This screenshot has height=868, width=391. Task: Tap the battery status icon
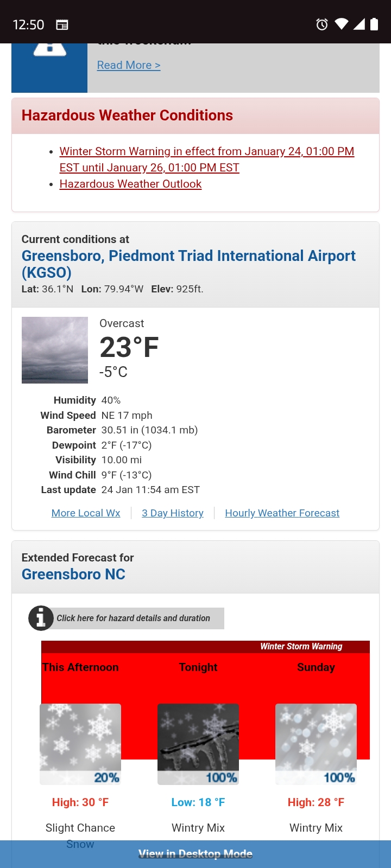pos(374,24)
